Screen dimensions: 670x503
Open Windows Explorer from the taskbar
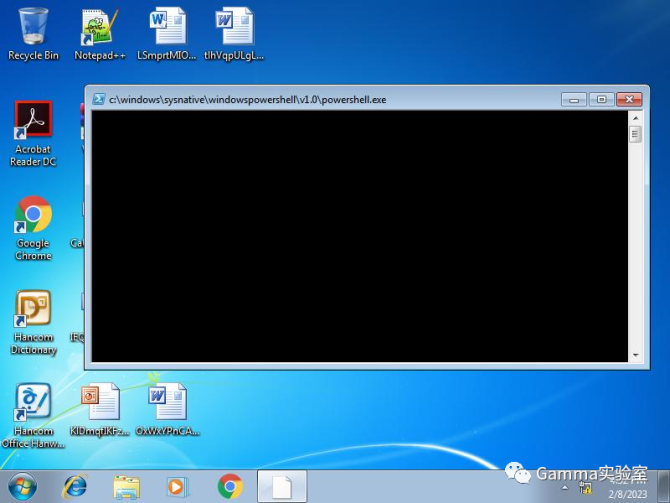point(126,487)
